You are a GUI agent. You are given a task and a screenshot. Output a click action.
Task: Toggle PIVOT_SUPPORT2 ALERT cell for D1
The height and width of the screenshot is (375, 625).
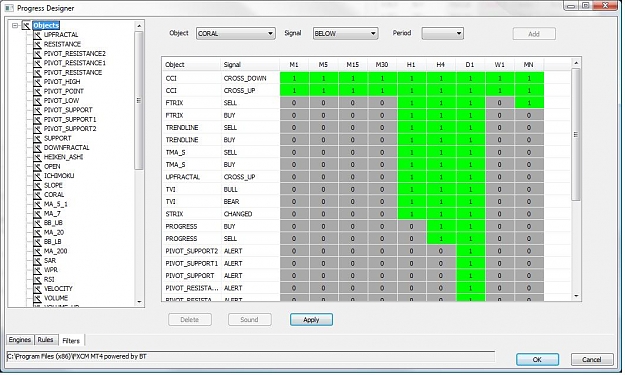(x=470, y=251)
